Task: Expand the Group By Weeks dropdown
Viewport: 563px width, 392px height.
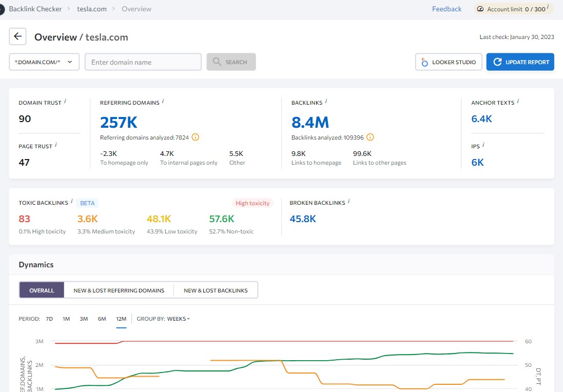Action: (178, 319)
